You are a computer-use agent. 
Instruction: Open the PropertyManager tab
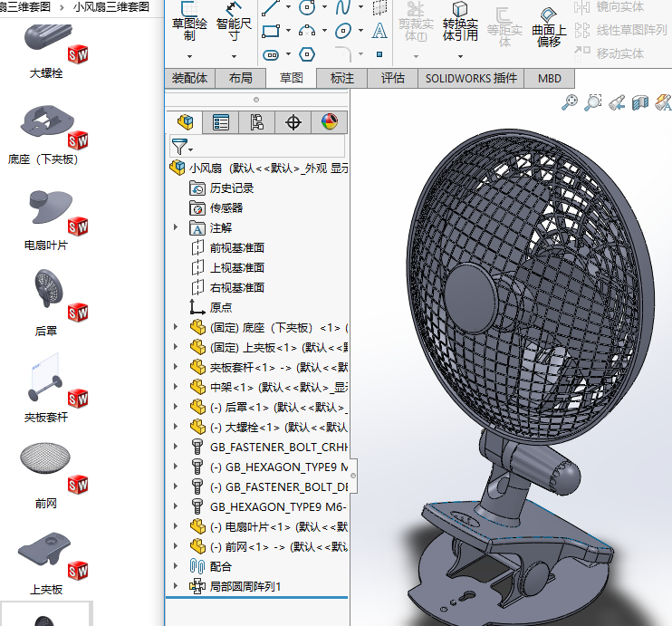point(221,122)
